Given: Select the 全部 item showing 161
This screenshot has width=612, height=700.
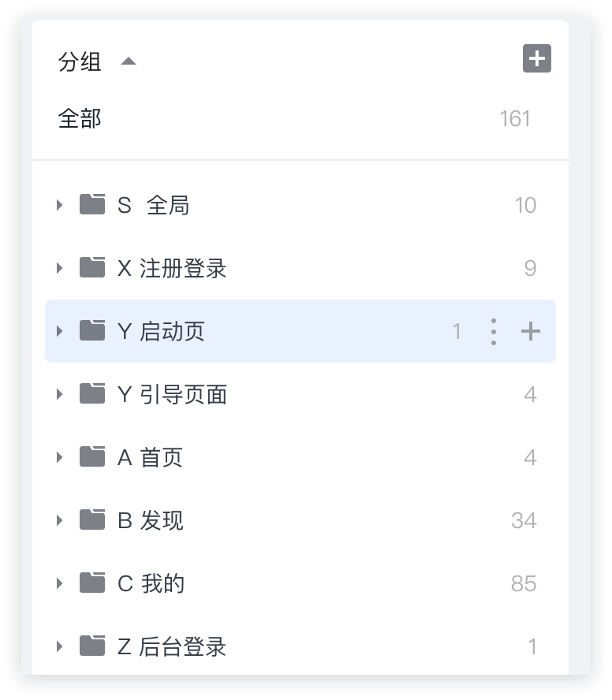Looking at the screenshot, I should coord(80,119).
